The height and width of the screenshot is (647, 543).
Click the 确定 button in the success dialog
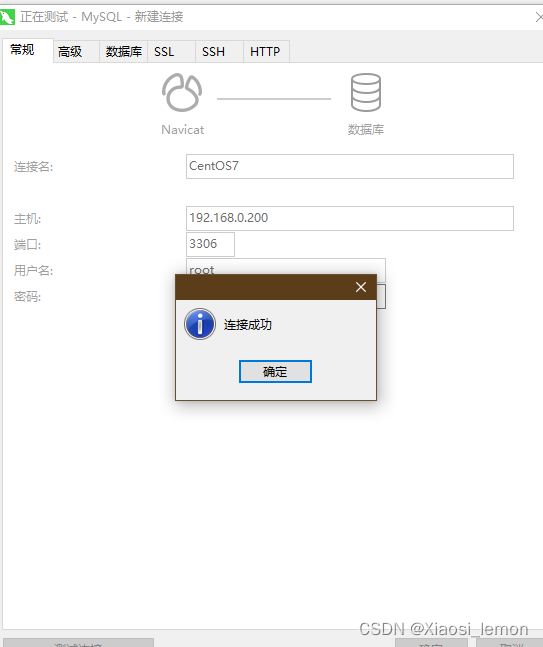coord(275,371)
